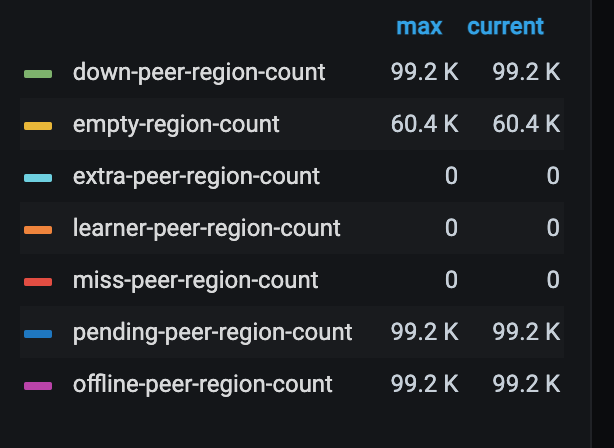The height and width of the screenshot is (448, 614).
Task: Click empty-region-count current value 60.4 K
Action: pos(526,125)
